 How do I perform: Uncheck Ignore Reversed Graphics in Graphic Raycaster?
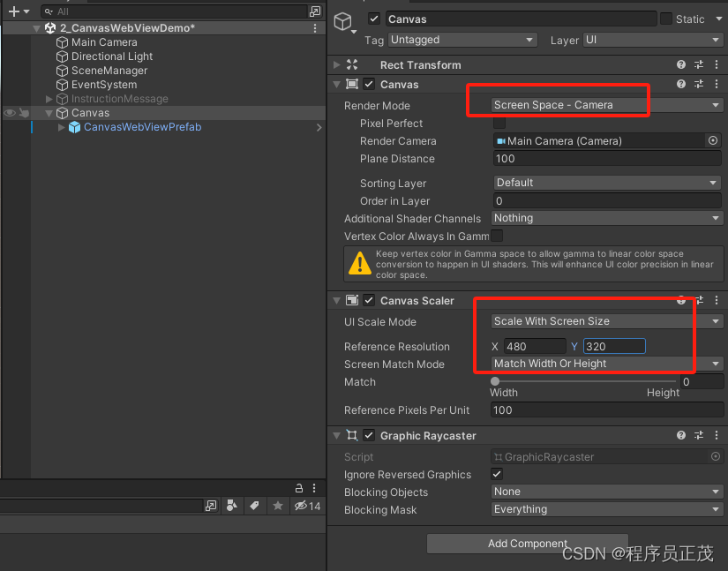497,474
